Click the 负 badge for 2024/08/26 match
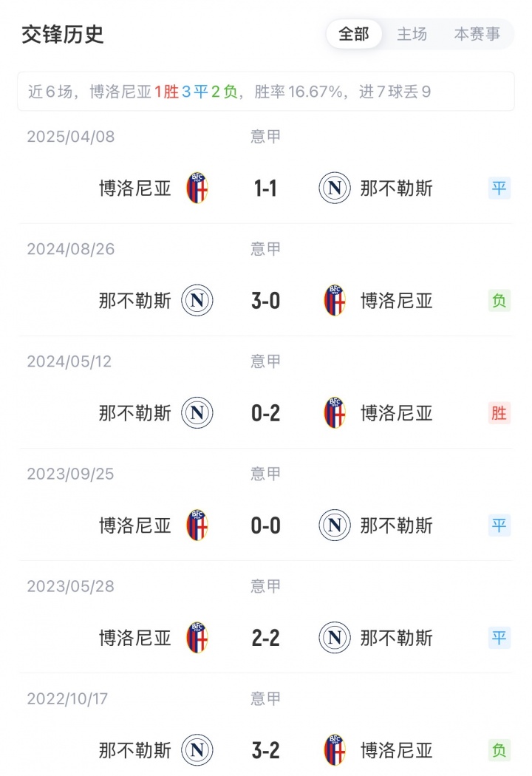This screenshot has height=776, width=532. (499, 301)
